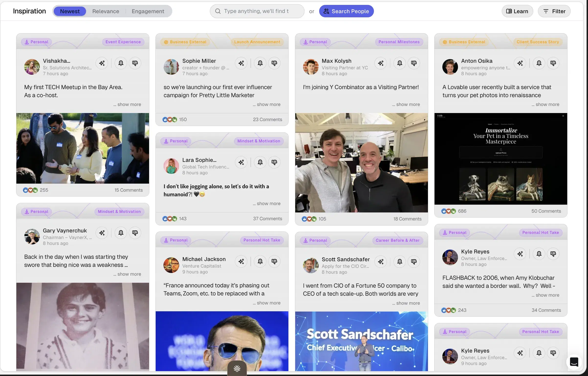The image size is (588, 376).
Task: Click the Career Before & After tag
Action: coord(398,240)
